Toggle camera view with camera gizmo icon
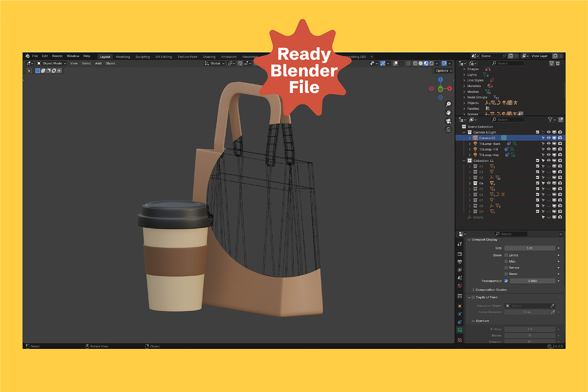Screen dimensions: 588x392 click(448, 121)
